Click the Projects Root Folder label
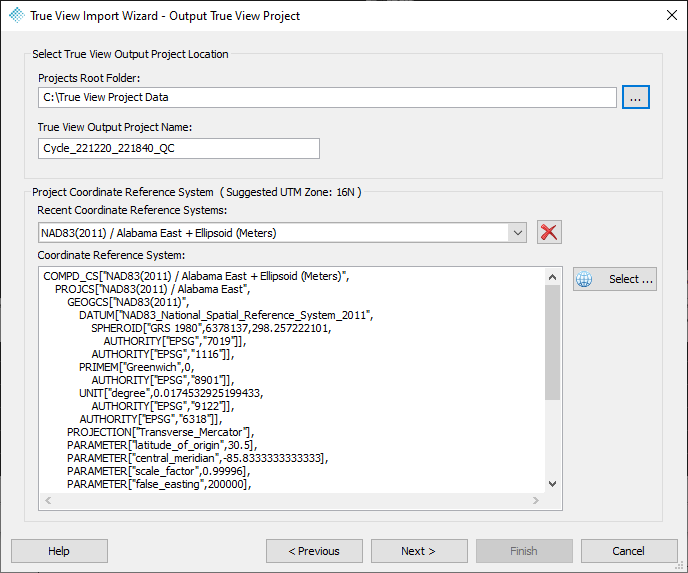This screenshot has height=573, width=688. click(x=89, y=78)
